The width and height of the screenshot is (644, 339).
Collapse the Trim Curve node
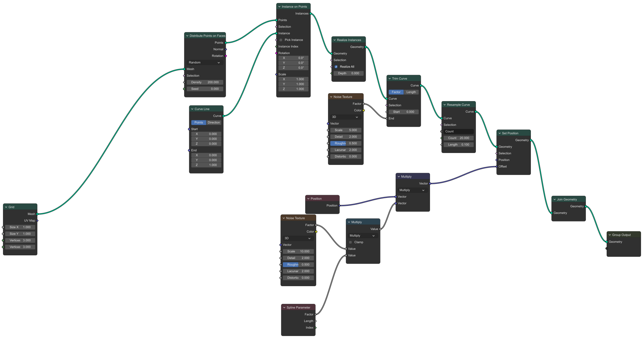(390, 78)
